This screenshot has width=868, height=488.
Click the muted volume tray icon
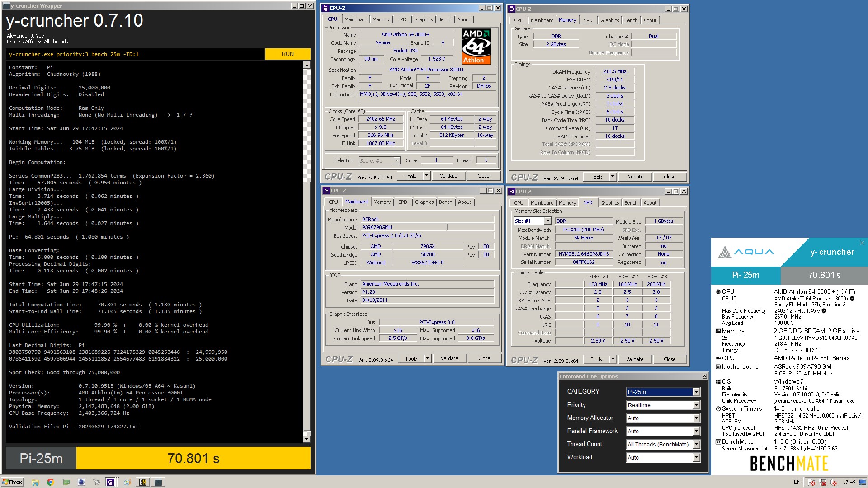(x=833, y=482)
